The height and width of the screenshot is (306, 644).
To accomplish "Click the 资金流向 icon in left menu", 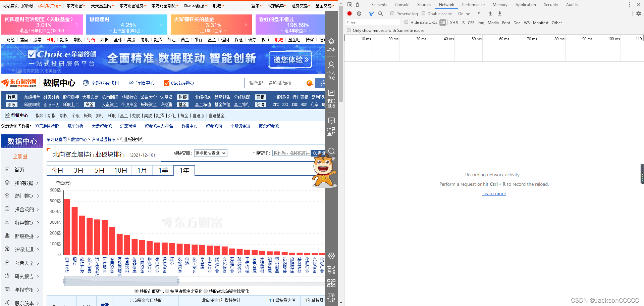I will point(7,209).
